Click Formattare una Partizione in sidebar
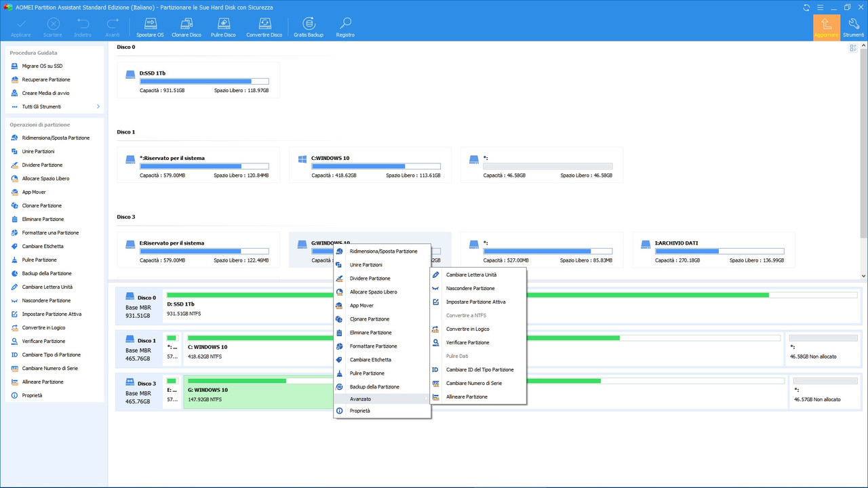The width and height of the screenshot is (868, 488). pyautogui.click(x=50, y=232)
